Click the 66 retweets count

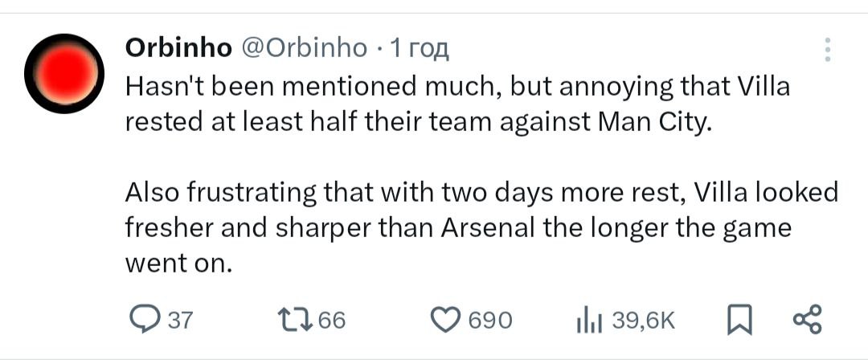(332, 321)
